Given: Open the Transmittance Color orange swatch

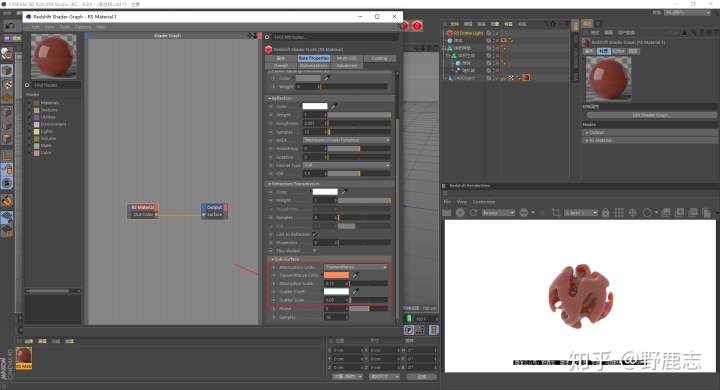Looking at the screenshot, I should click(336, 275).
